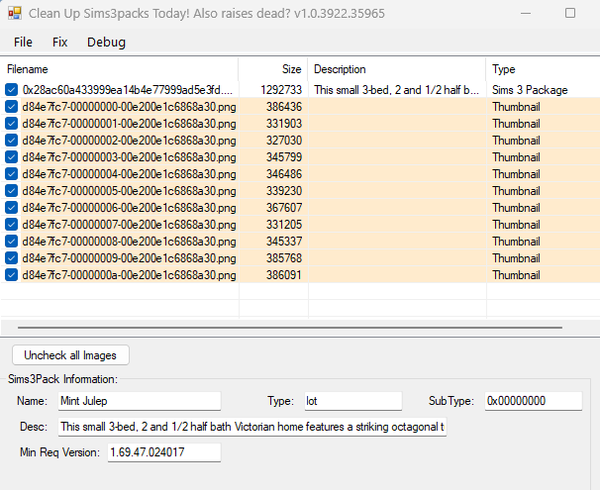Viewport: 600px width, 490px height.
Task: Click the size value 385768
Action: tap(284, 258)
